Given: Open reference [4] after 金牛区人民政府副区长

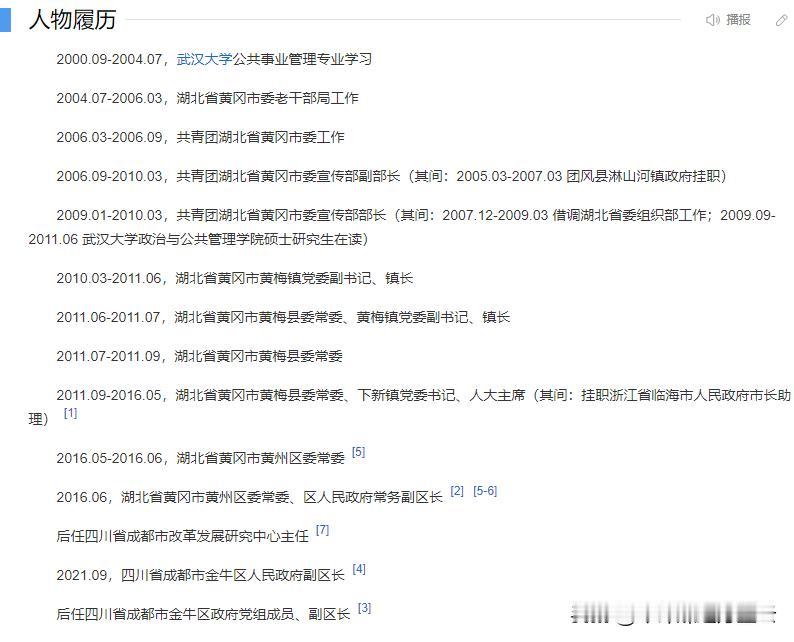Looking at the screenshot, I should [359, 569].
